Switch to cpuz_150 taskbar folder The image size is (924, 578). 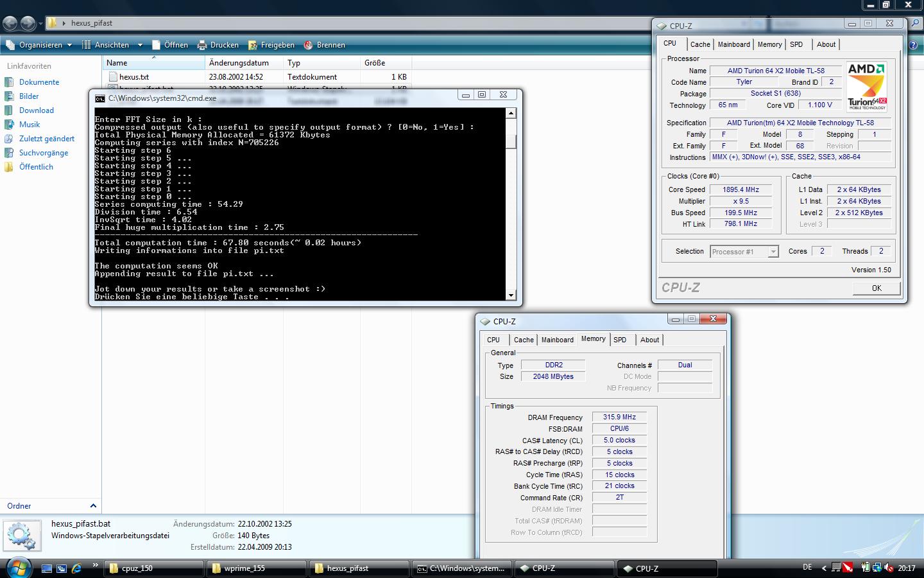153,568
